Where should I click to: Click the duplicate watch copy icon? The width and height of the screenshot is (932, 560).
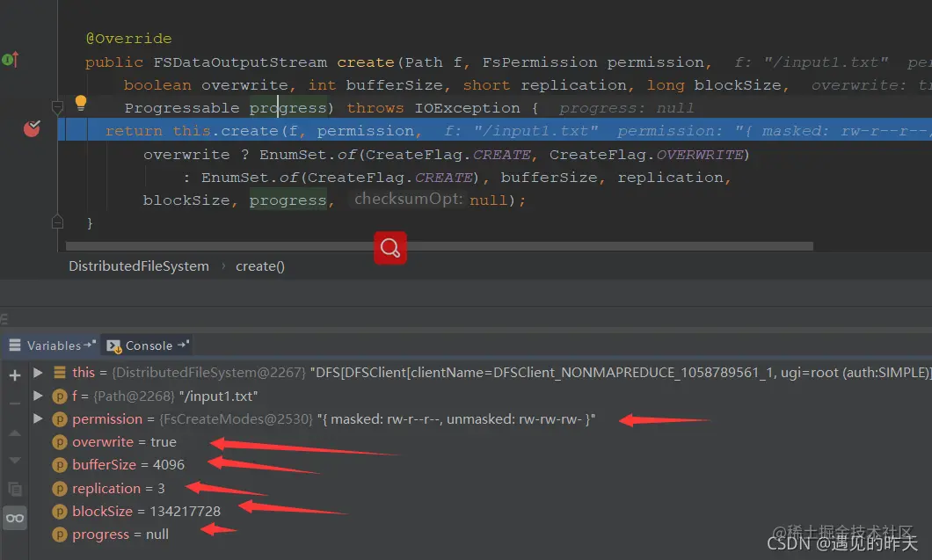click(x=15, y=489)
